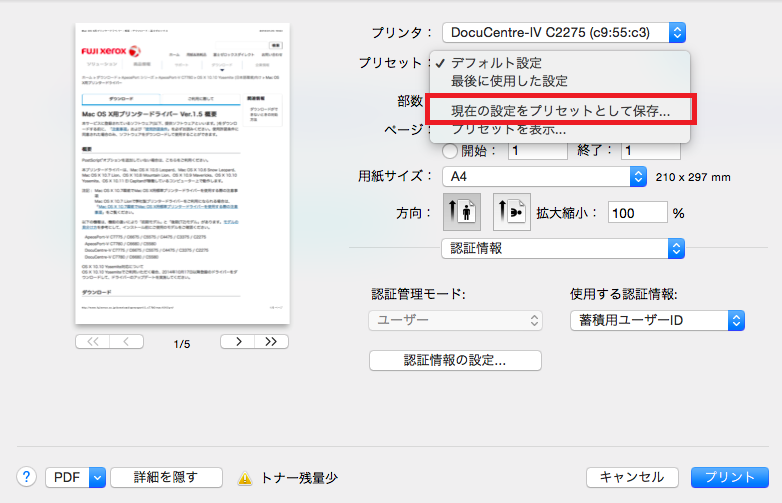Go to previous preview page
The image size is (782, 503).
(x=127, y=342)
